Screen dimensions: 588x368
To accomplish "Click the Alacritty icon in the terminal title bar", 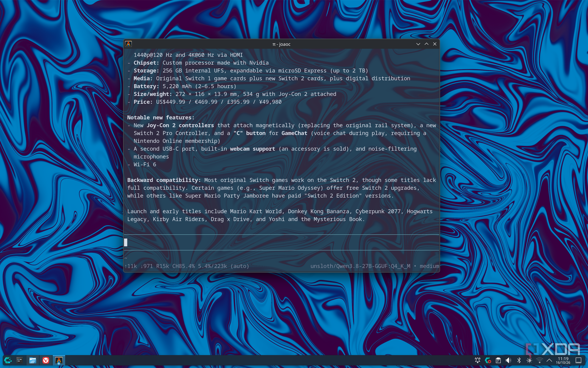I will point(129,44).
